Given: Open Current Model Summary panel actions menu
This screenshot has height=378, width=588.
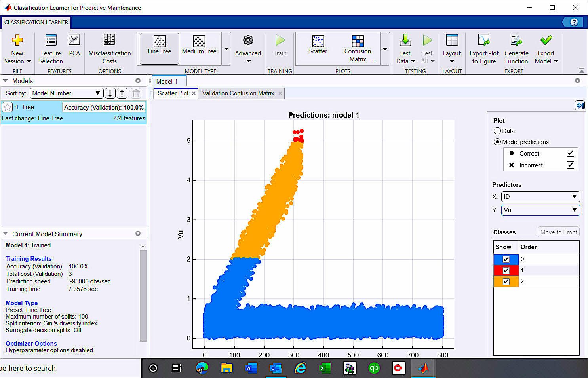Looking at the screenshot, I should coord(138,234).
